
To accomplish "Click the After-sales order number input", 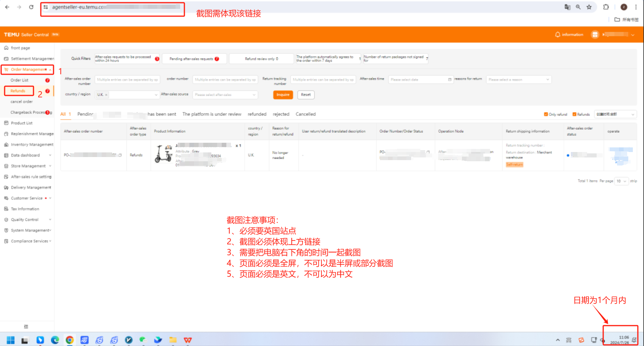I will [x=127, y=80].
